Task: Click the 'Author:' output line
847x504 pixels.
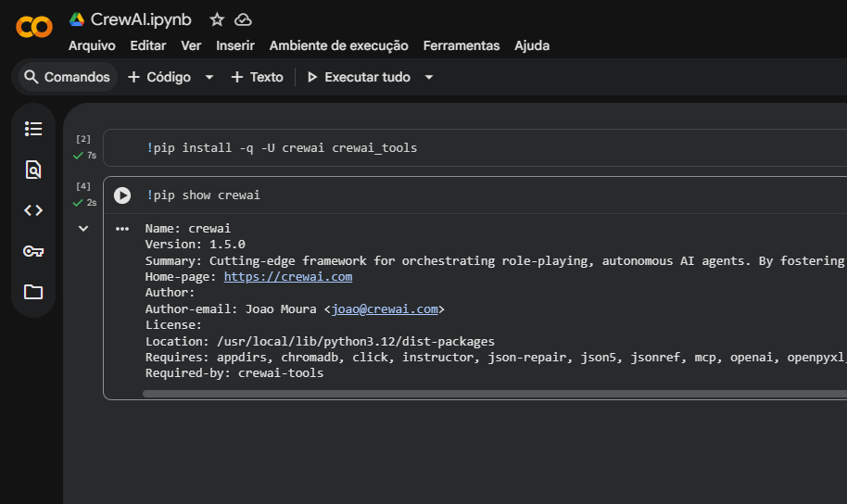Action: 171,292
